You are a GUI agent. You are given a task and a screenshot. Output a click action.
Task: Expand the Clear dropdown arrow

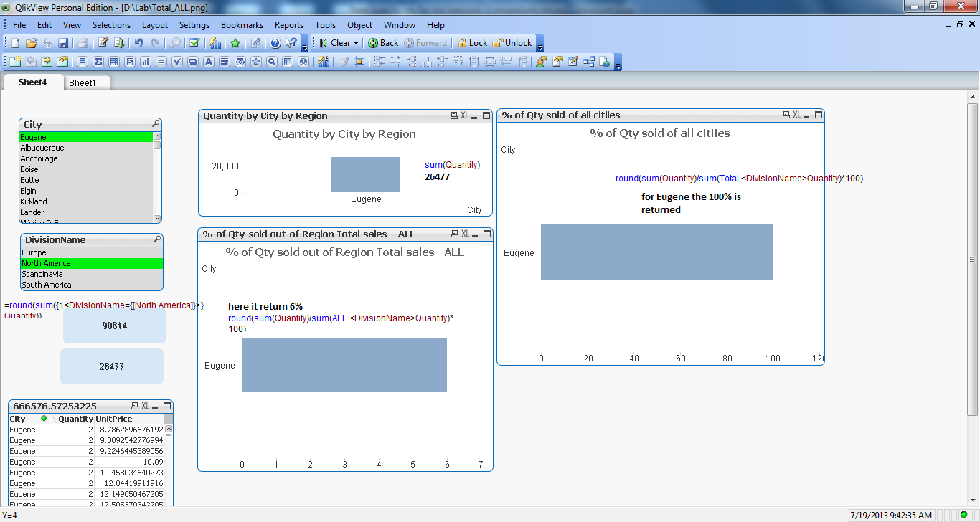tap(356, 43)
